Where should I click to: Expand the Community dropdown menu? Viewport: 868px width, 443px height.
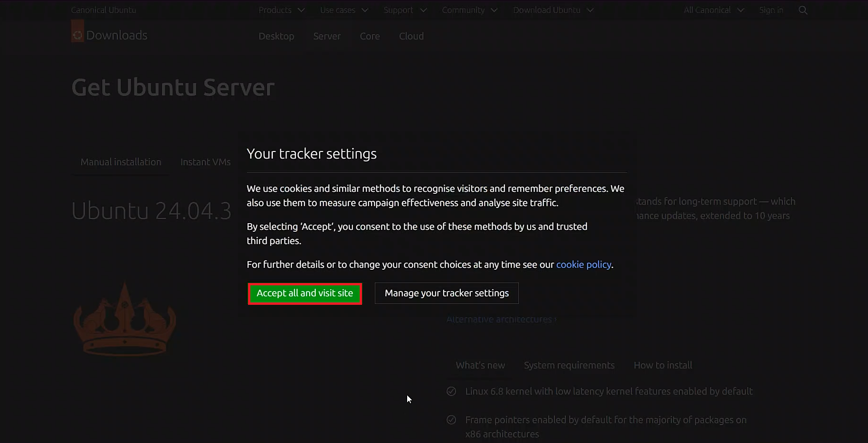469,10
